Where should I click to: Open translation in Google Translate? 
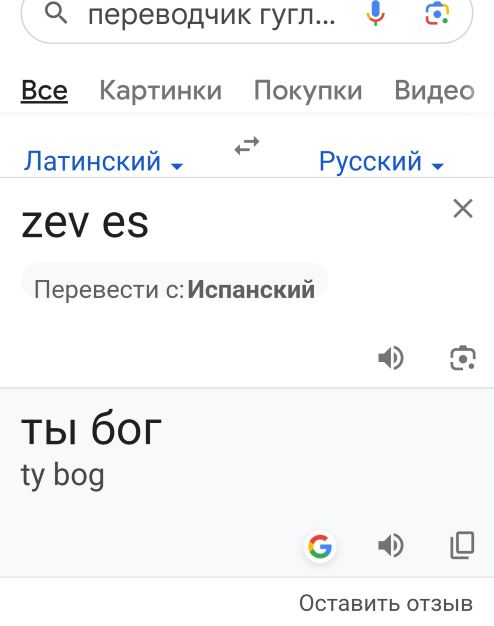pos(320,546)
